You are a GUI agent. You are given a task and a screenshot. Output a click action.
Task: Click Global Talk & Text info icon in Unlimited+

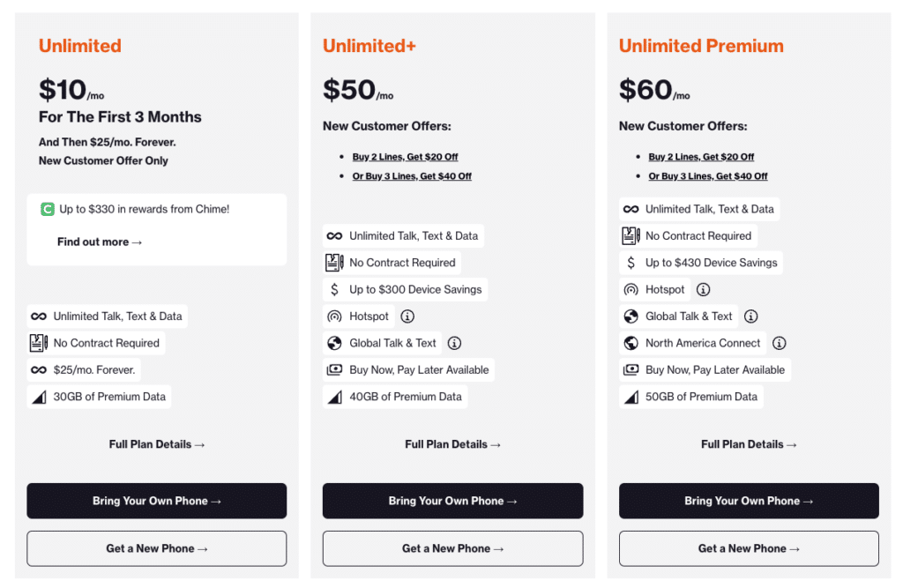click(454, 343)
